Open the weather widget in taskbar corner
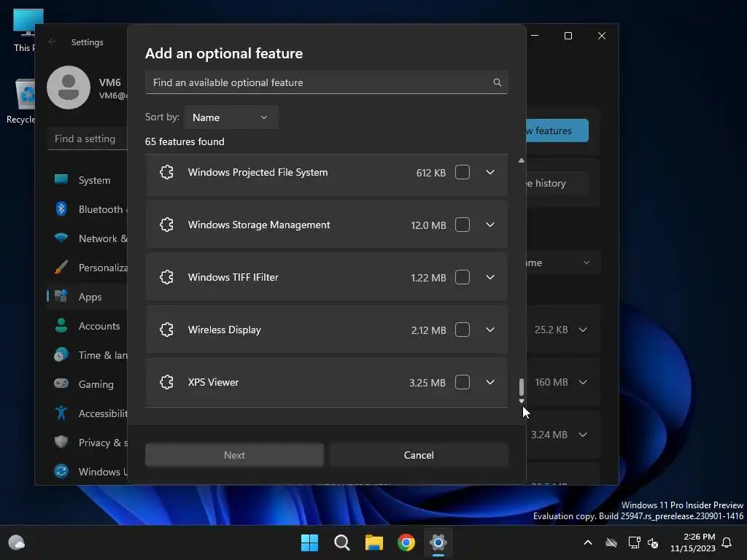The height and width of the screenshot is (560, 747). point(17,542)
